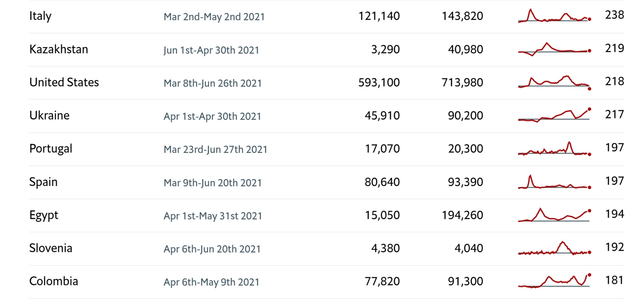Screen dimensions: 644x304
Task: Select the 593,100 figure for United States
Action: (x=379, y=83)
